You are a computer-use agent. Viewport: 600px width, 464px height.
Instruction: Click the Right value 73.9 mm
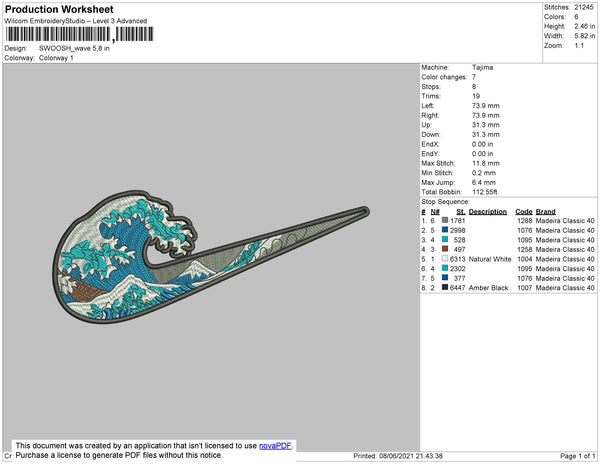[x=486, y=115]
